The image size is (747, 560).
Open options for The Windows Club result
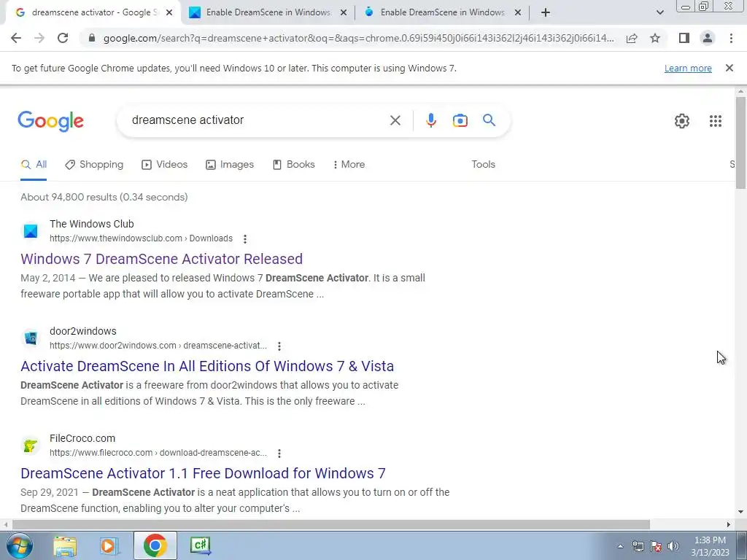point(245,238)
